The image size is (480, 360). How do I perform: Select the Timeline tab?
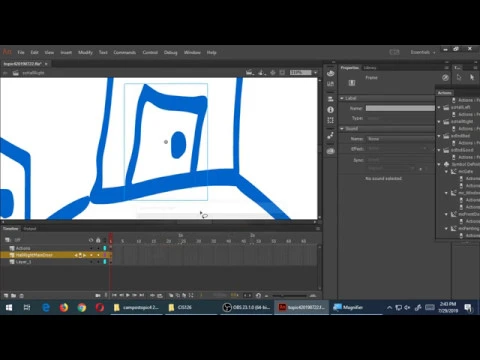11,229
